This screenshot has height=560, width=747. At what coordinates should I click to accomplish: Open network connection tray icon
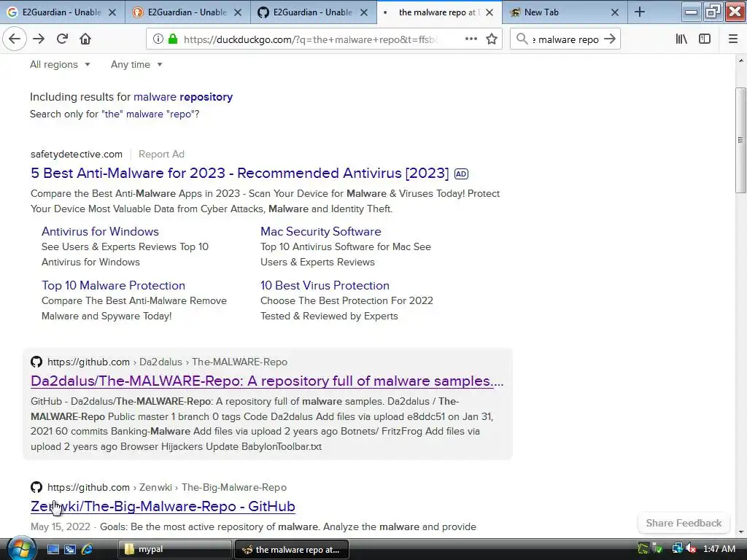click(x=676, y=549)
